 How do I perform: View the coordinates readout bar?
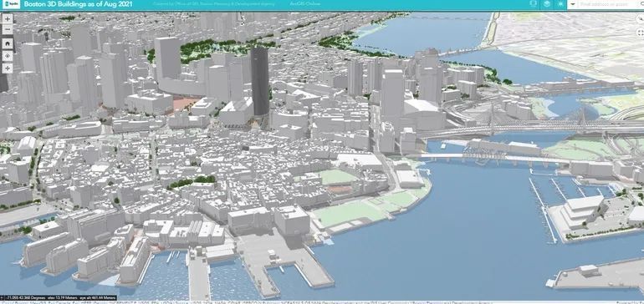(x=59, y=297)
